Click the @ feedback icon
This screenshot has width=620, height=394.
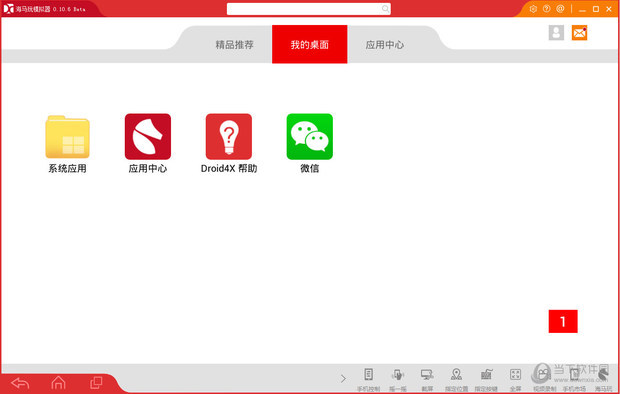point(560,9)
